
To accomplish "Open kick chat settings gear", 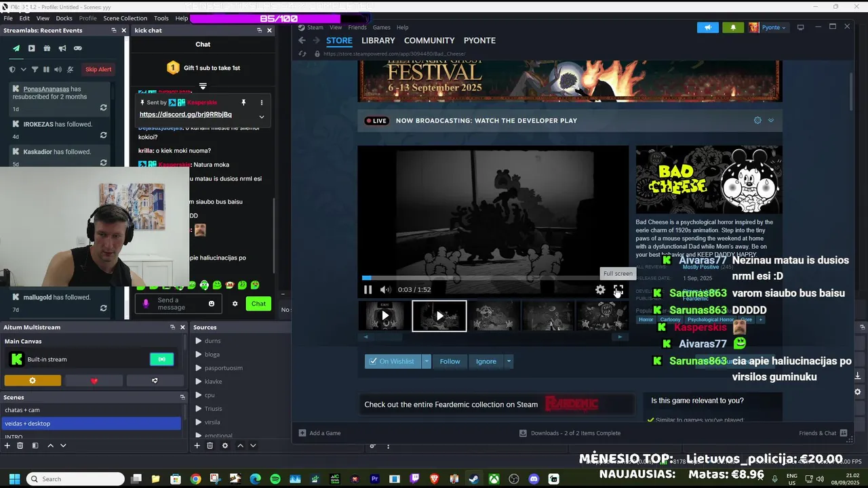I will (235, 304).
